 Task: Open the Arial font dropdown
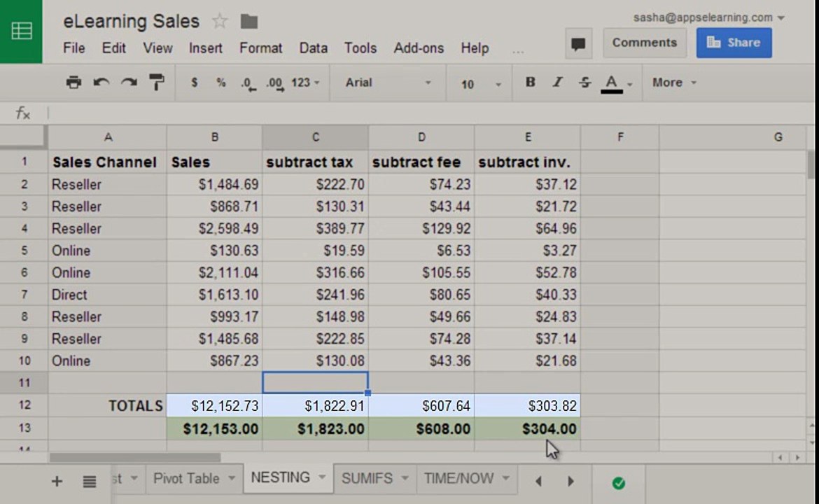388,83
